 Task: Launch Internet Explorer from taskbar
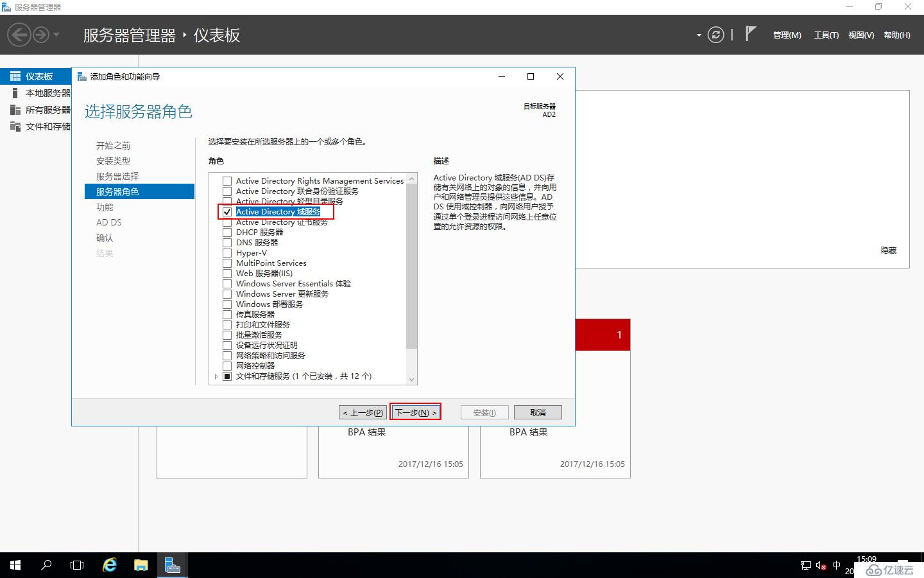(x=110, y=565)
